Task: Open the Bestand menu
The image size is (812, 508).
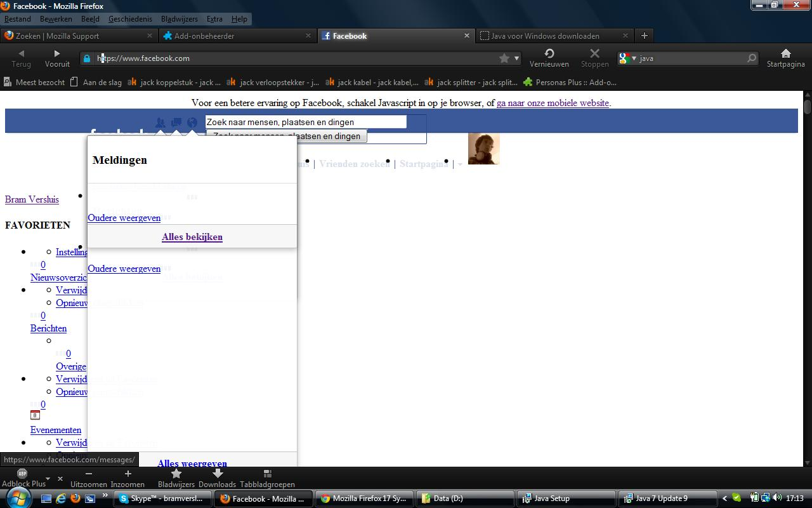Action: tap(18, 19)
